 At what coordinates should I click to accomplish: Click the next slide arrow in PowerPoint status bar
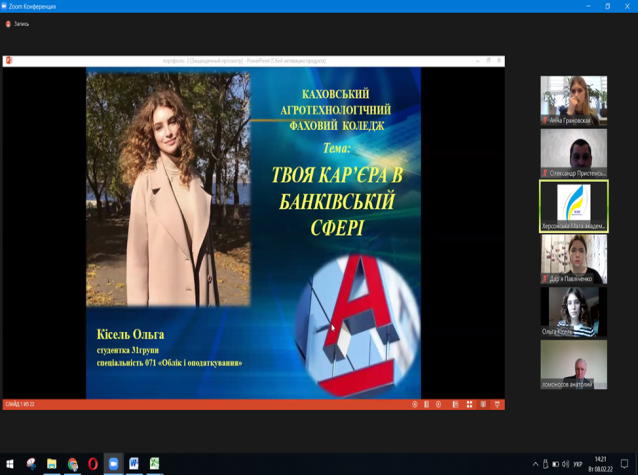[438, 404]
